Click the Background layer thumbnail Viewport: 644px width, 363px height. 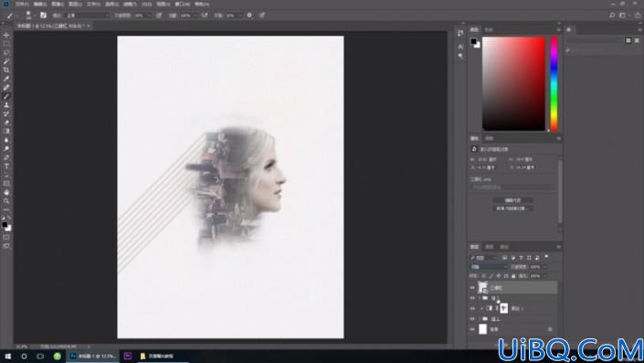click(482, 329)
